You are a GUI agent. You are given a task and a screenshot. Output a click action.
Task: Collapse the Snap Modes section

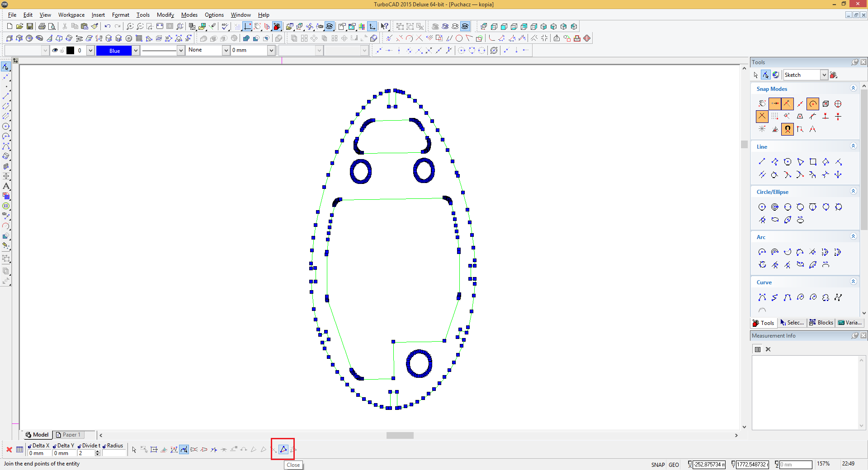tap(853, 88)
